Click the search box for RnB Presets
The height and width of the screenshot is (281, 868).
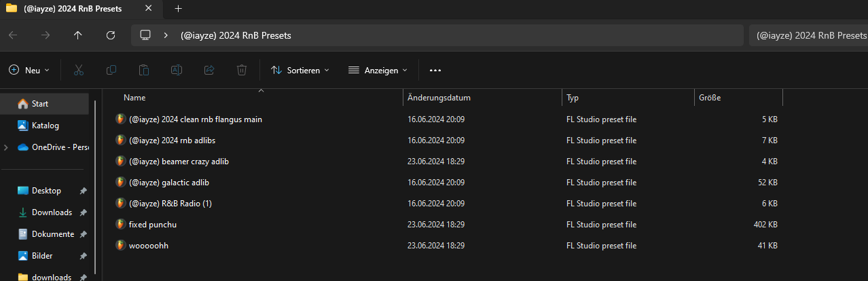(x=808, y=35)
